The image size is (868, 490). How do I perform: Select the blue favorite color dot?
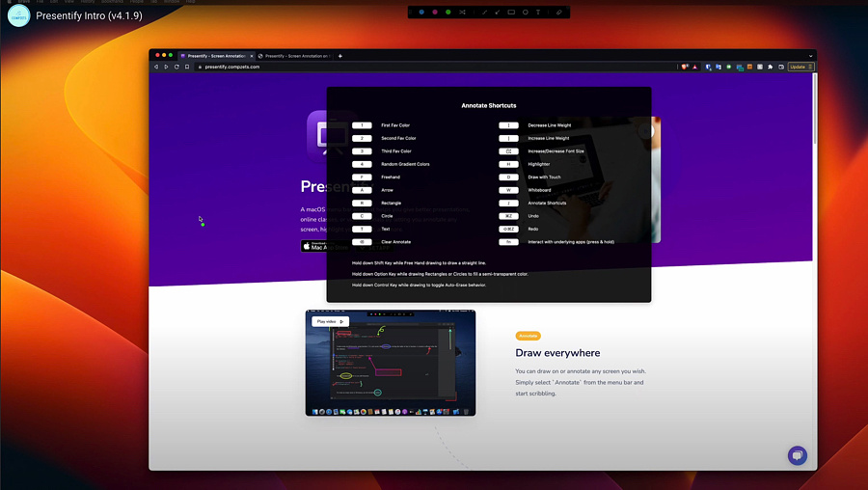click(421, 13)
